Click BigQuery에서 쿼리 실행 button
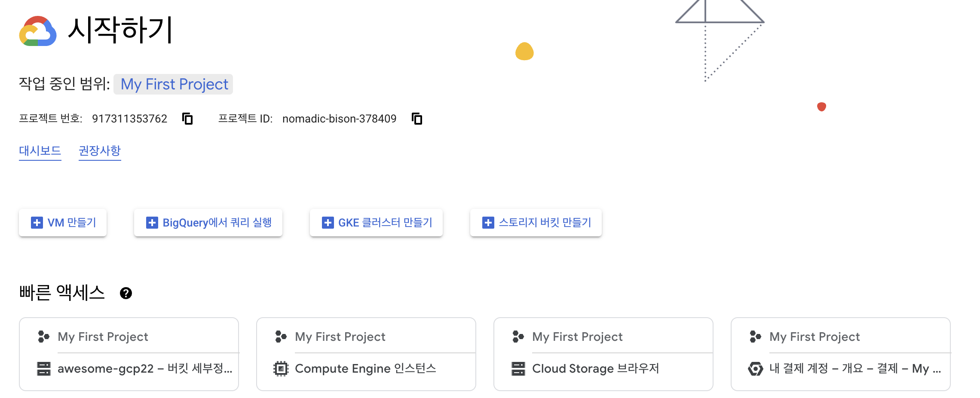Viewport: 980px width, 398px height. pyautogui.click(x=208, y=223)
